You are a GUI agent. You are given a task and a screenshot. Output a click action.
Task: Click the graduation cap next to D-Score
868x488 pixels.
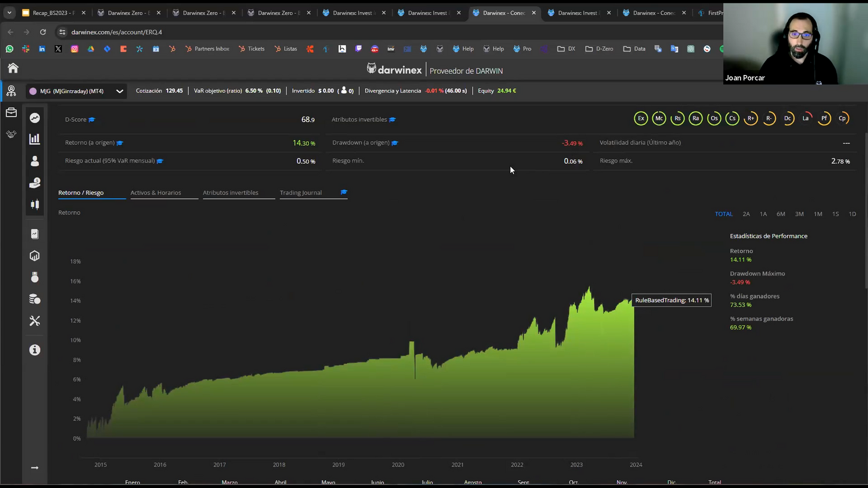(92, 120)
